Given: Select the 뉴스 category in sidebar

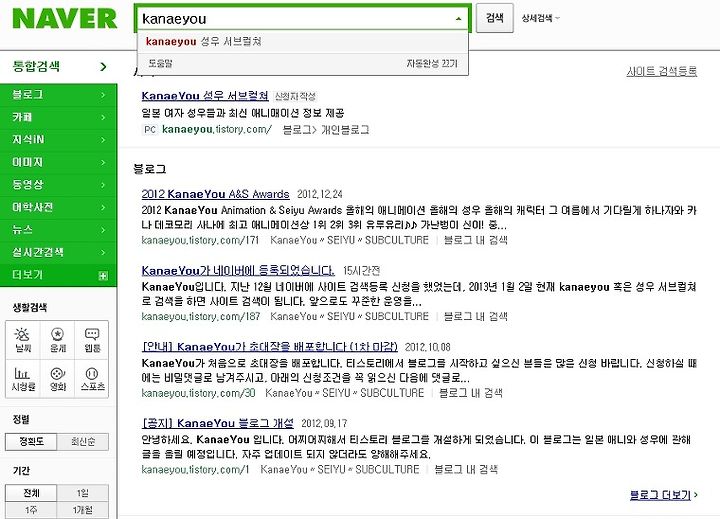Looking at the screenshot, I should [x=59, y=230].
